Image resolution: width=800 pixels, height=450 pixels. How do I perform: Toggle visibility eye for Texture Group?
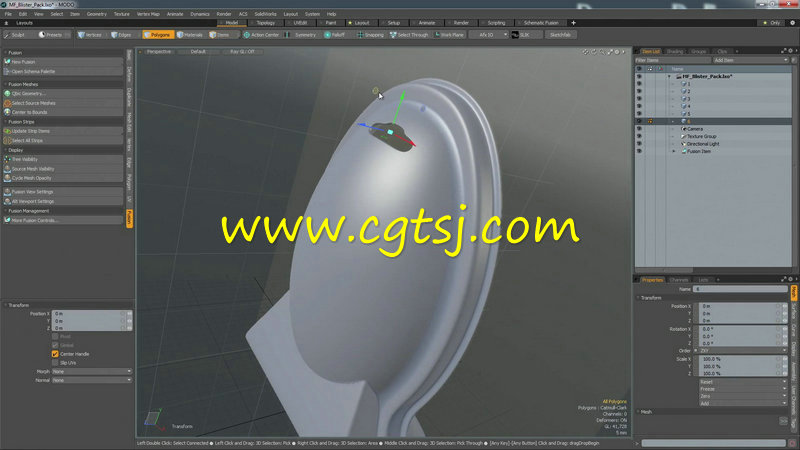click(x=639, y=136)
